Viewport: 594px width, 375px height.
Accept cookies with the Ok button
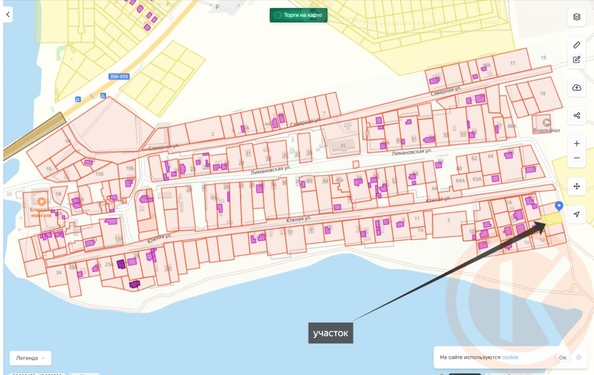[563, 357]
